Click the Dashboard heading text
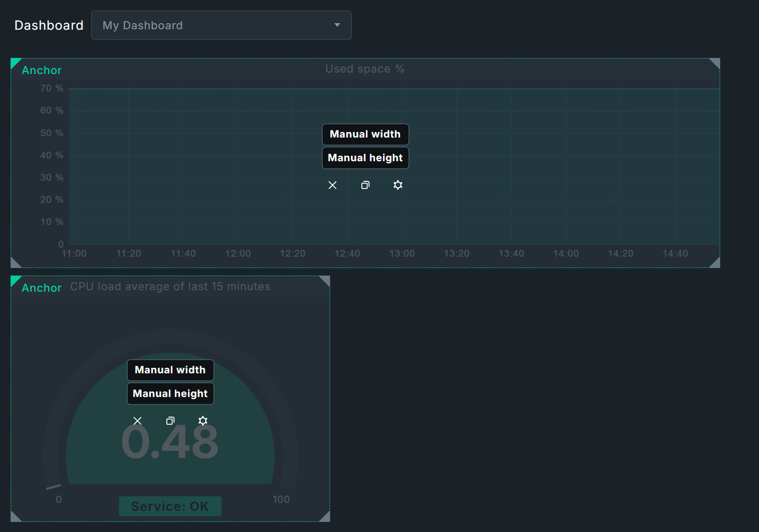This screenshot has width=759, height=532. click(48, 25)
